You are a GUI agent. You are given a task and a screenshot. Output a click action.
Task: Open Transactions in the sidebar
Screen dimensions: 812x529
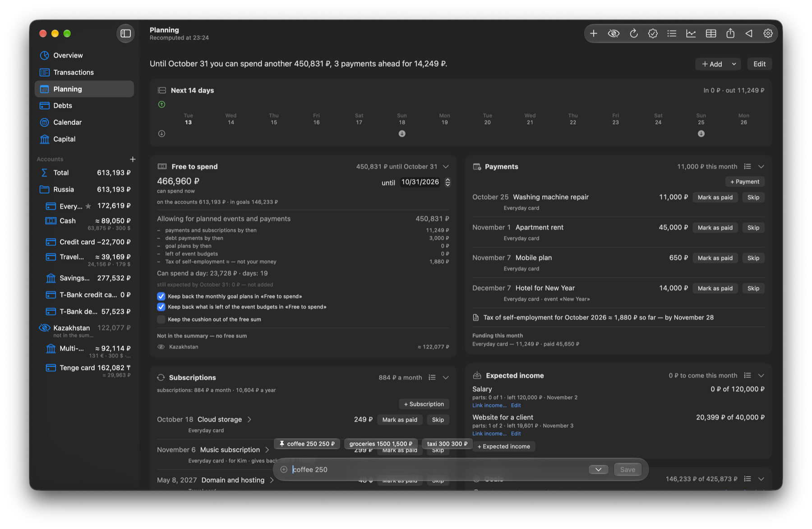84,72
